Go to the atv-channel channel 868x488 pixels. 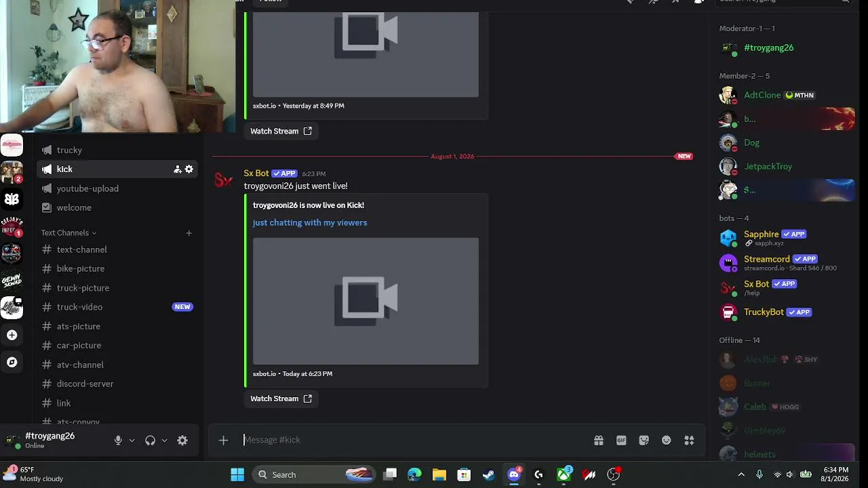tap(118, 365)
